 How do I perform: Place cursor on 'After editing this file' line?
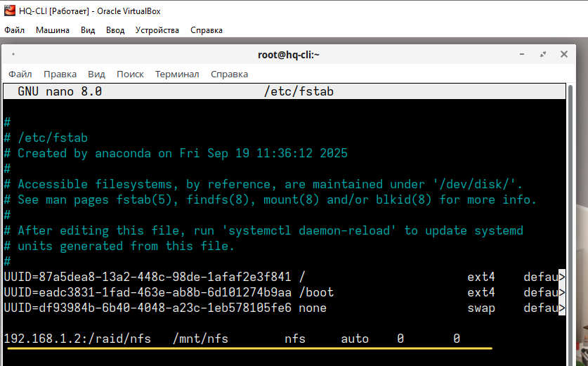263,230
